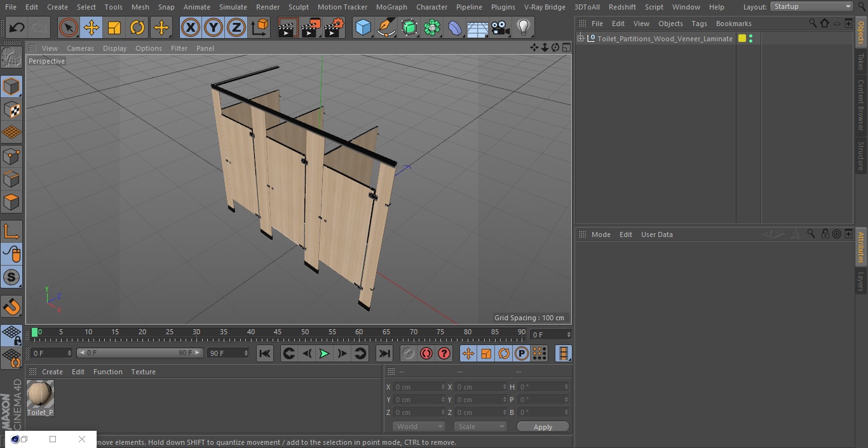Add a Camera object
The width and height of the screenshot is (868, 448).
[x=501, y=28]
